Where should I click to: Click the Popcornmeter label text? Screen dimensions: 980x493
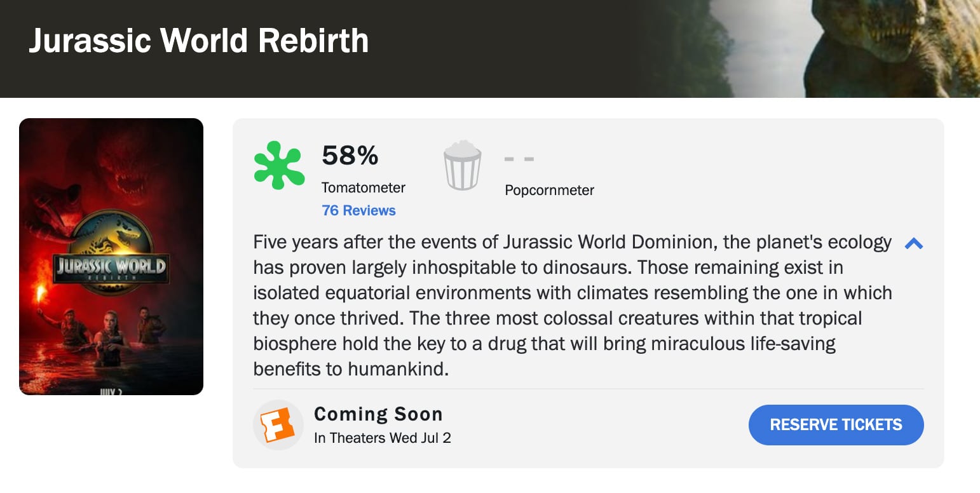(549, 190)
